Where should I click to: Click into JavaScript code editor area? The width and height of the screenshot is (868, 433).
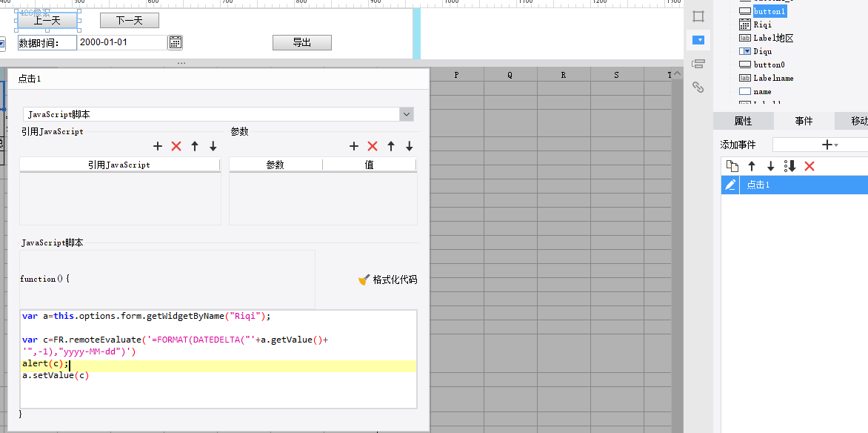pos(218,360)
